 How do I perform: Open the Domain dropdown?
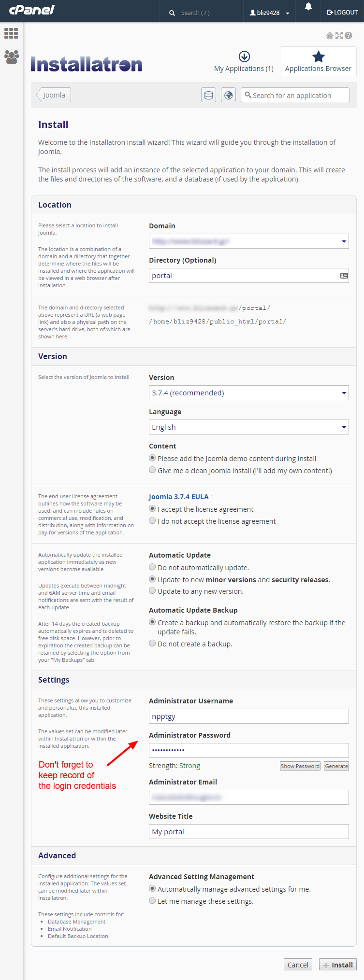(249, 241)
